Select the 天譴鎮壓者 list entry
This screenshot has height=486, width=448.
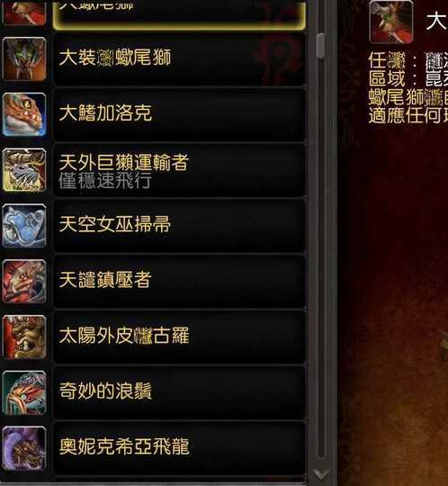click(179, 281)
